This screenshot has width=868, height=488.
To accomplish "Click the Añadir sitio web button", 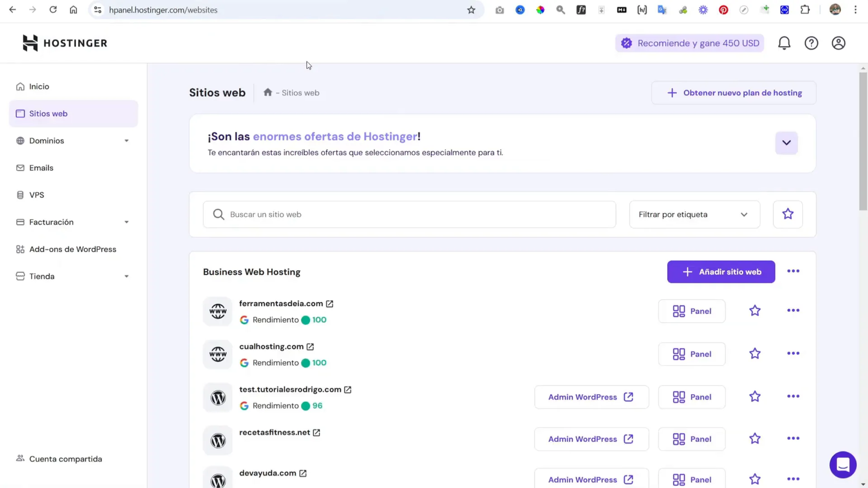I will pyautogui.click(x=720, y=272).
